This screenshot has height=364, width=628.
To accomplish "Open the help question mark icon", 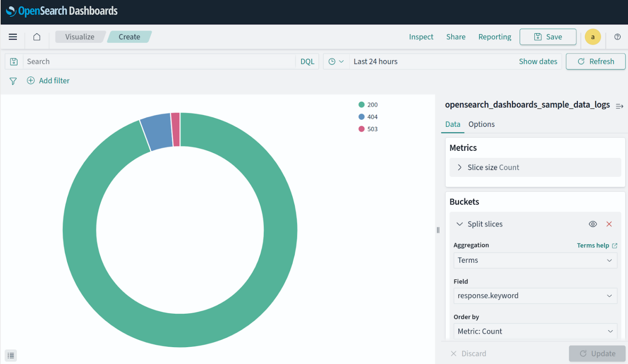I will [x=617, y=37].
